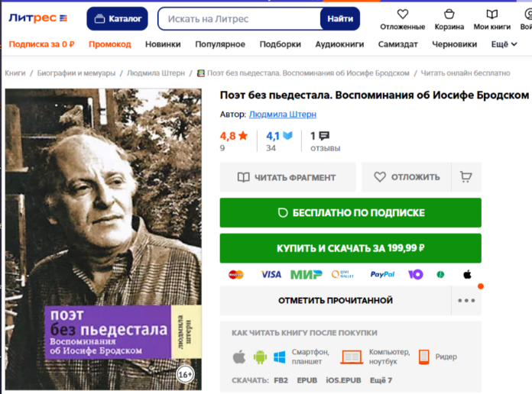Toggle Отметить прочитанной
Viewport: 532px width, 394px height.
click(x=336, y=300)
